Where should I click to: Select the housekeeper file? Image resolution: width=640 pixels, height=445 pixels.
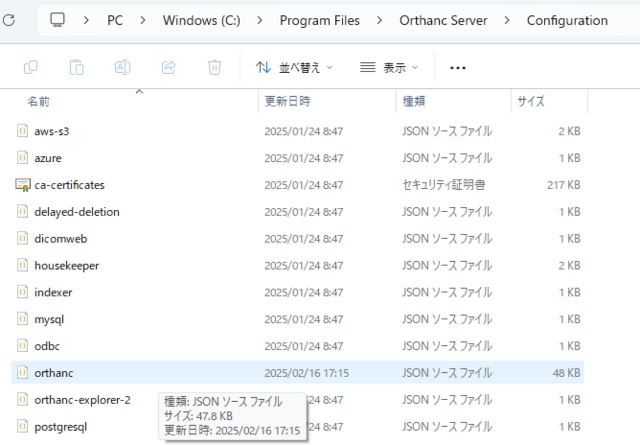click(66, 265)
